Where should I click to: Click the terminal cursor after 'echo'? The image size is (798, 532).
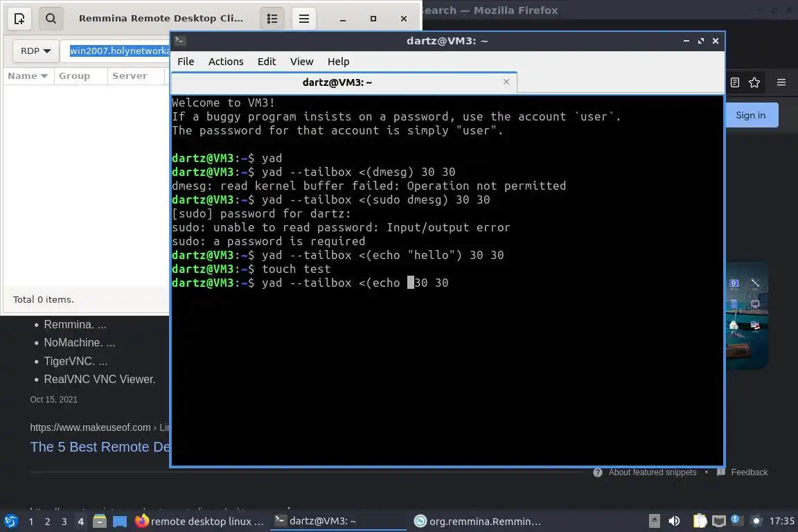411,283
